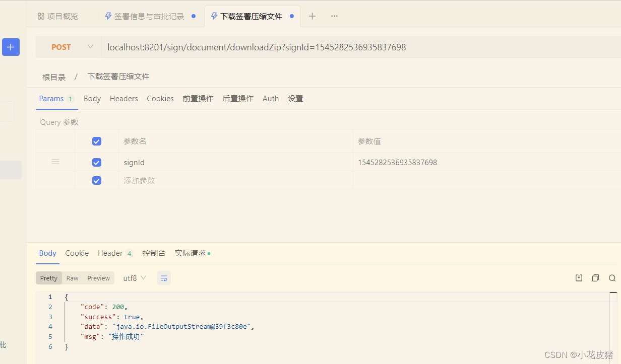The width and height of the screenshot is (621, 364).
Task: Switch response view to Preview
Action: (99, 278)
